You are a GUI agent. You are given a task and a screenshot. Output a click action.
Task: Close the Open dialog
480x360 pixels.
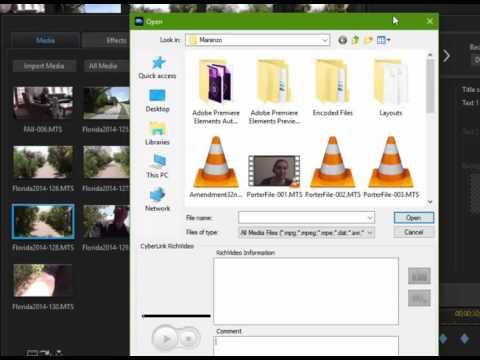(430, 21)
